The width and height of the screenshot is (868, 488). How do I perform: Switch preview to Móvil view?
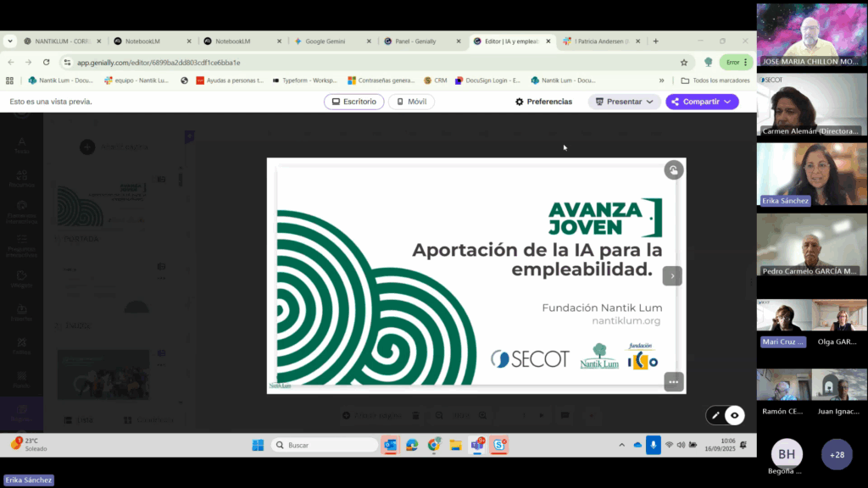tap(411, 102)
